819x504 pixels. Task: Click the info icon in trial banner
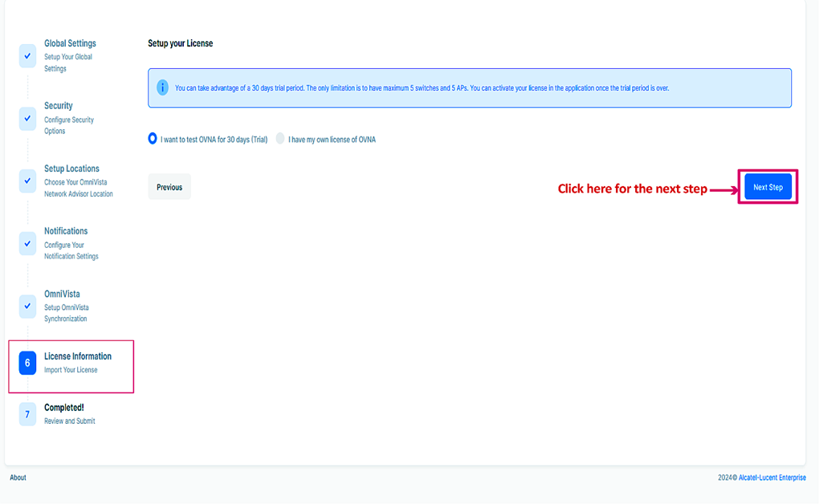pos(162,87)
